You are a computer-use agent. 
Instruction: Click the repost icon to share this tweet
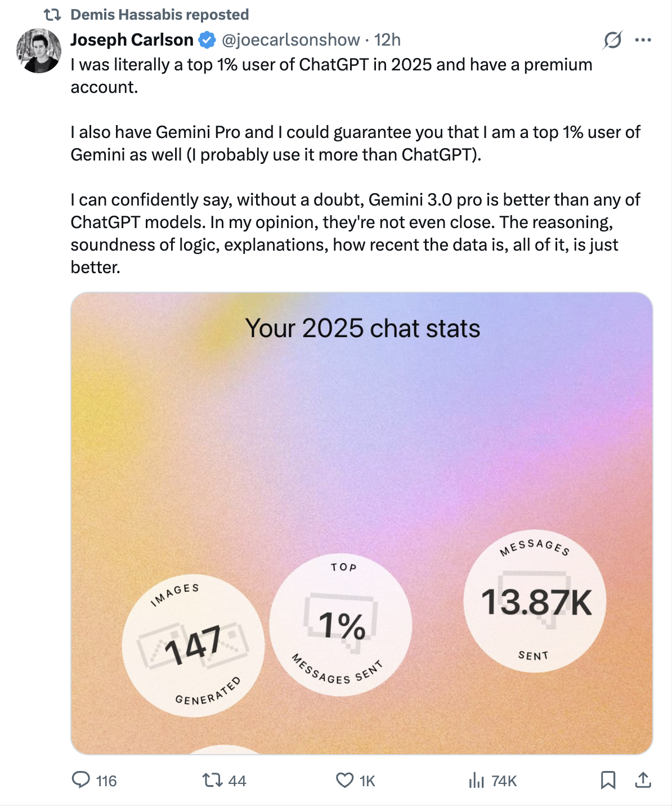[x=212, y=781]
